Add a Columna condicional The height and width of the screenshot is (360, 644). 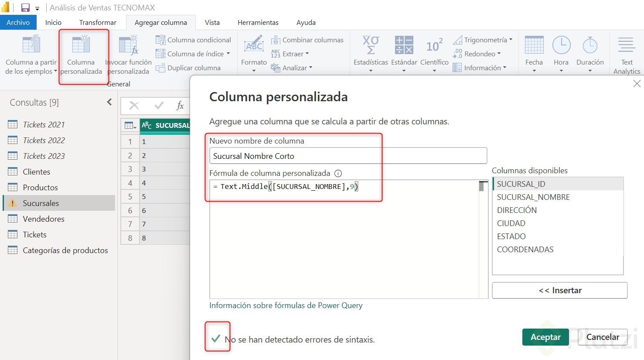point(193,40)
